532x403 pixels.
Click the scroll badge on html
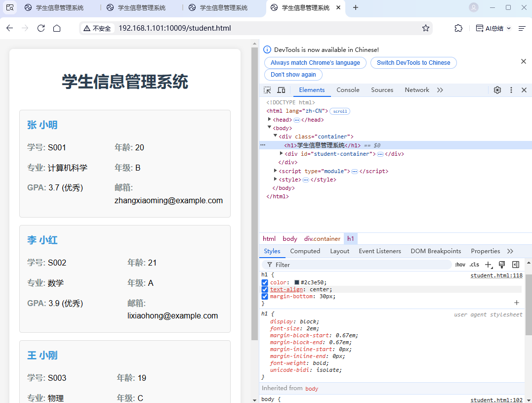[340, 111]
